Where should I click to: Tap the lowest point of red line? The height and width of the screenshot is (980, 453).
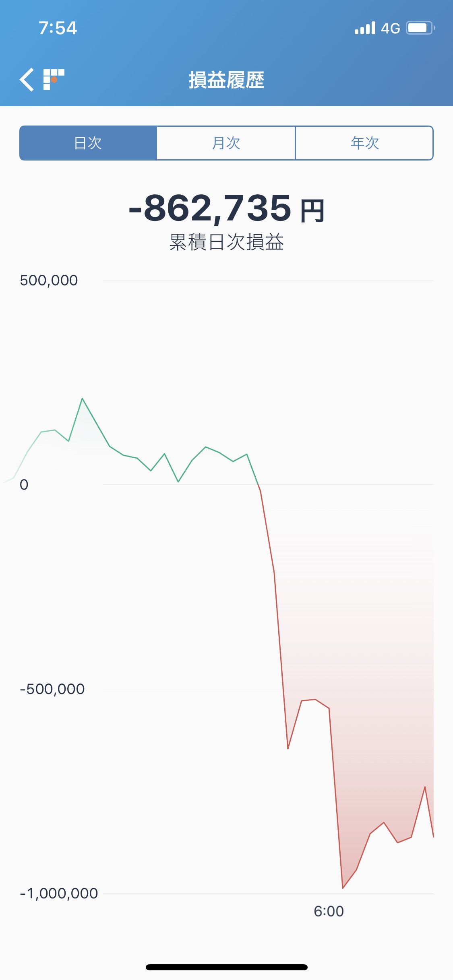tap(343, 888)
